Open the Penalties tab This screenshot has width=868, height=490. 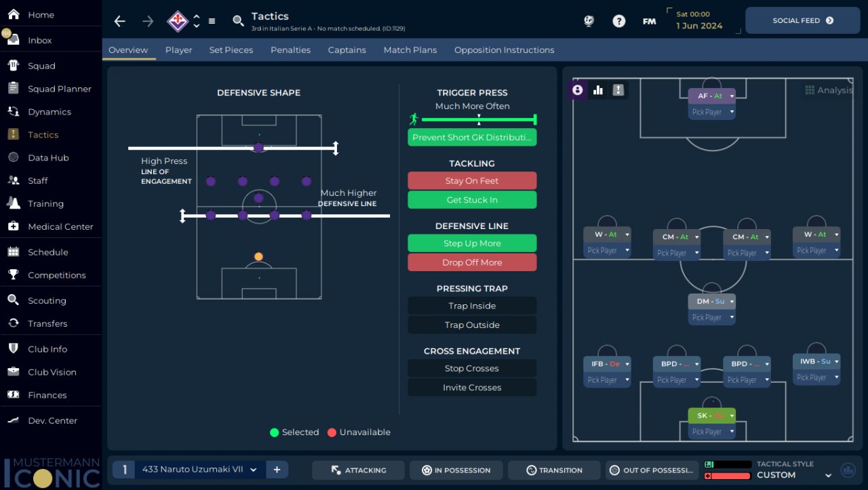290,50
